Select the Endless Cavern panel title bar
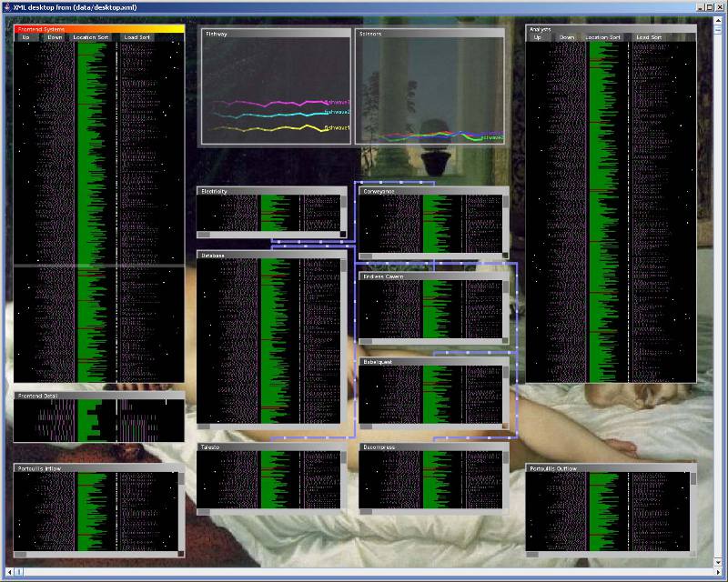Image resolution: width=728 pixels, height=582 pixels. (x=434, y=276)
